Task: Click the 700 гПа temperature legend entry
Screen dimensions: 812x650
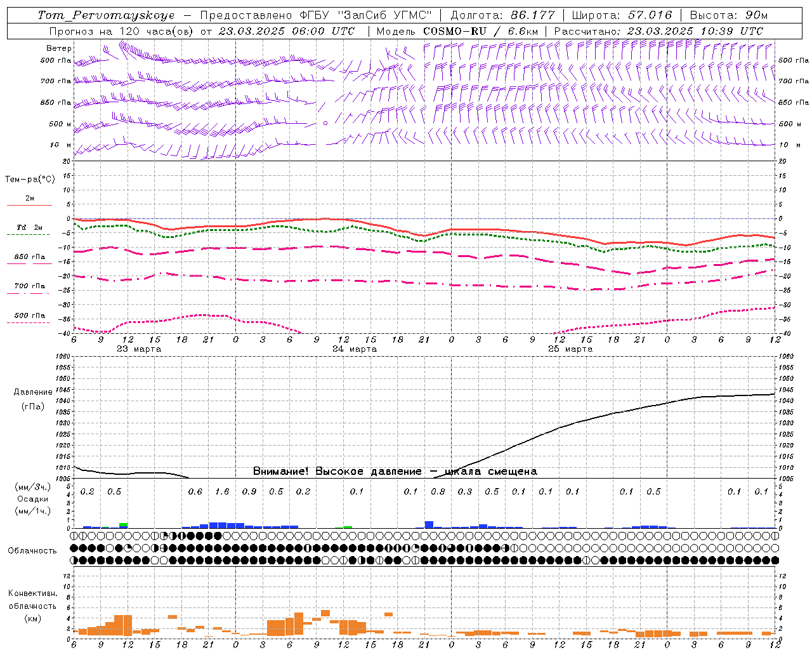Action: coord(30,286)
